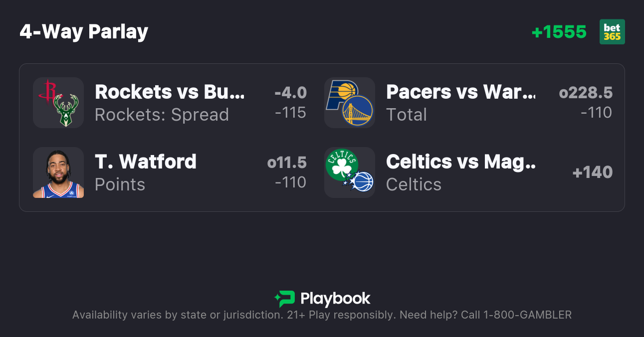This screenshot has width=644, height=337.
Task: Select the Pacers vs Warriors matchup logo
Action: [x=350, y=103]
